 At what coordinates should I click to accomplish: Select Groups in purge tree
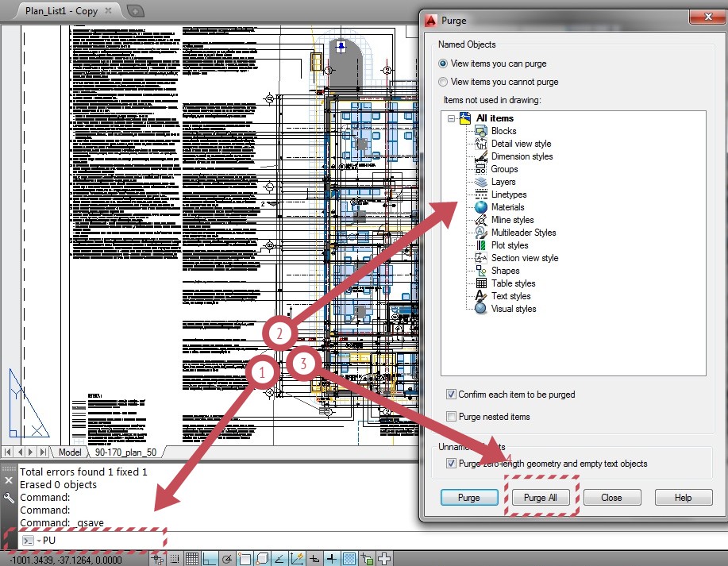(504, 169)
